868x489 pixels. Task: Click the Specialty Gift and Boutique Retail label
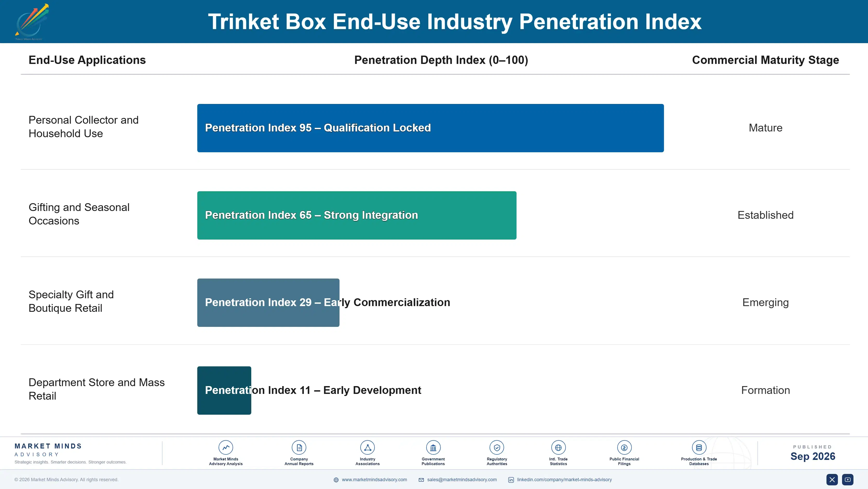point(71,301)
